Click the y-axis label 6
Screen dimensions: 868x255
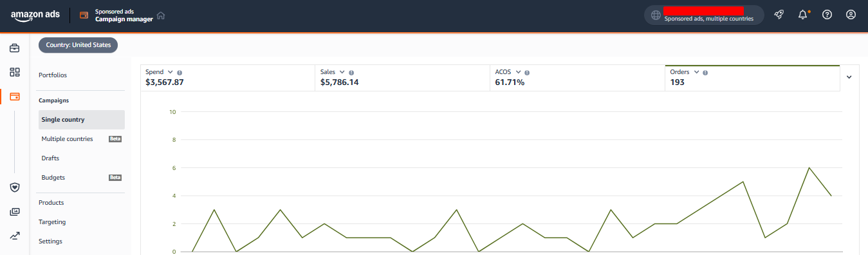174,167
